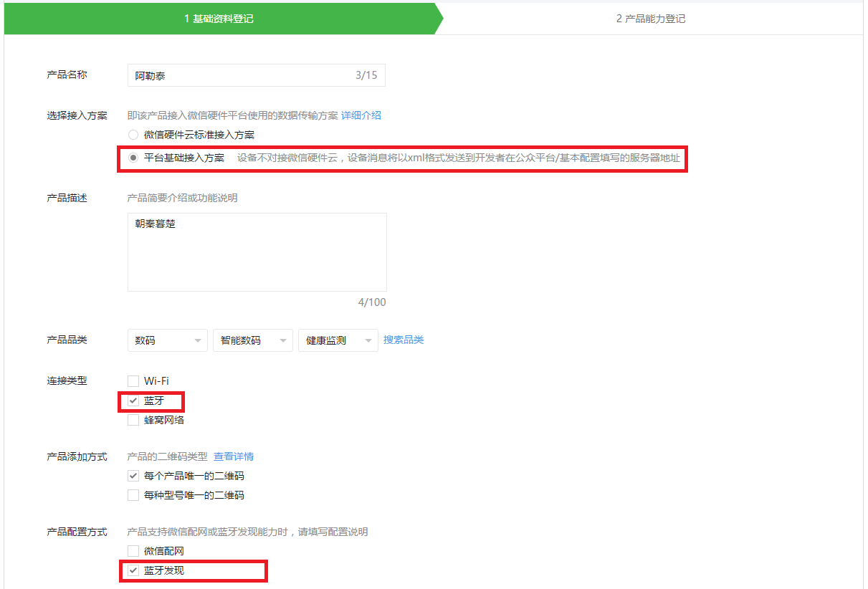
Task: Open the 详细介绍 link
Action: [x=361, y=115]
